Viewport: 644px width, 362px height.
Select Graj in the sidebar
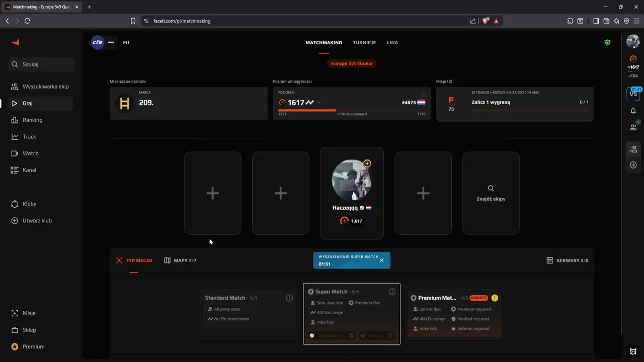coord(41,103)
